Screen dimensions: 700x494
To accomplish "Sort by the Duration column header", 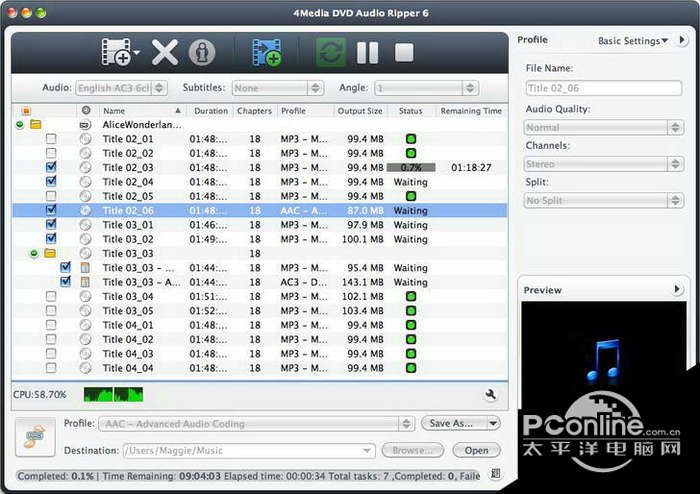I will (211, 111).
